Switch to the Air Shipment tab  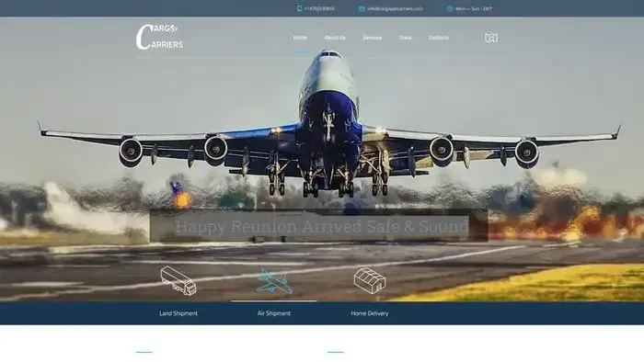pos(274,313)
